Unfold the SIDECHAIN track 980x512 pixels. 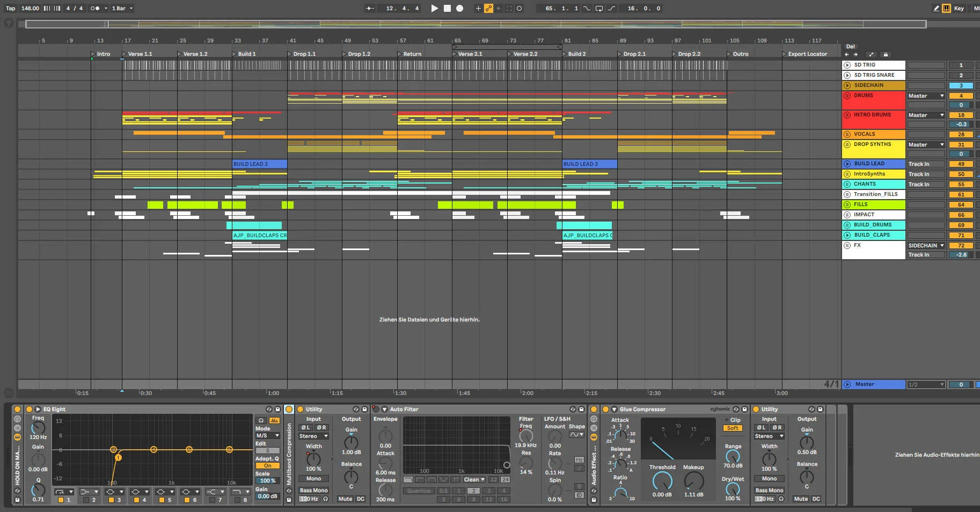(847, 85)
